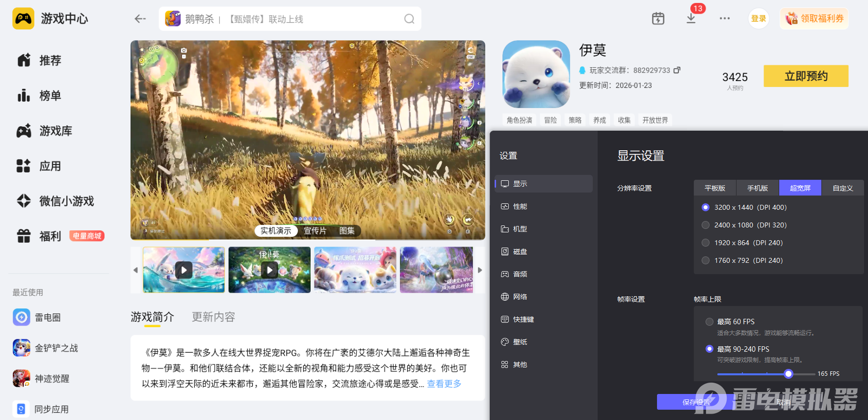Image resolution: width=868 pixels, height=420 pixels.
Task: Select the 开放世界 tag
Action: pyautogui.click(x=655, y=120)
